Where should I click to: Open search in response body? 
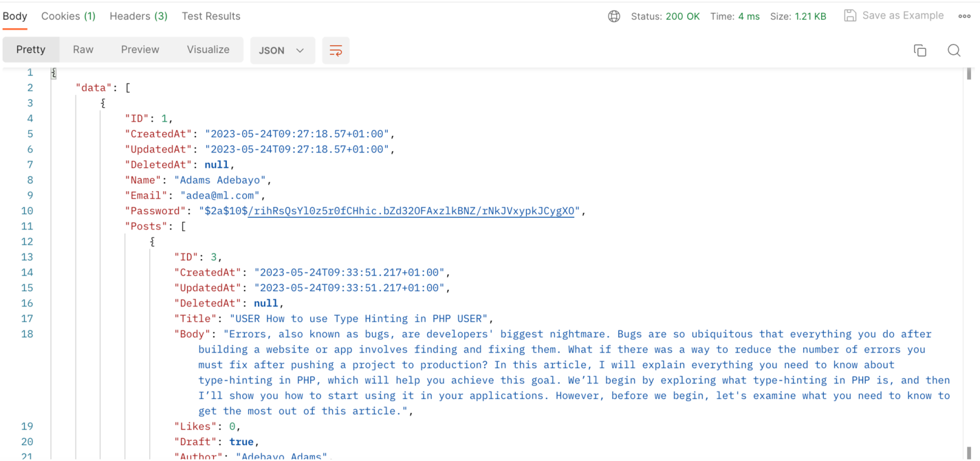click(954, 50)
